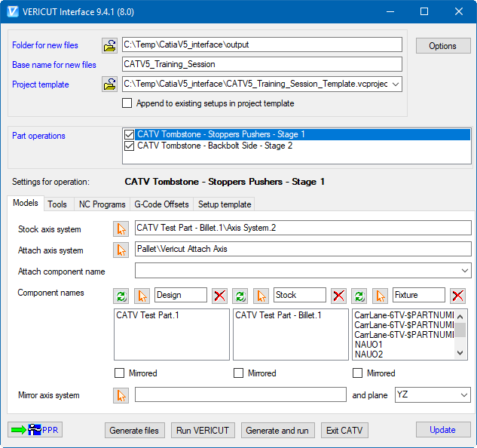Select CATV Test Part - Billet.1 in Stock list
Screen dimensions: 477x448
pyautogui.click(x=278, y=315)
